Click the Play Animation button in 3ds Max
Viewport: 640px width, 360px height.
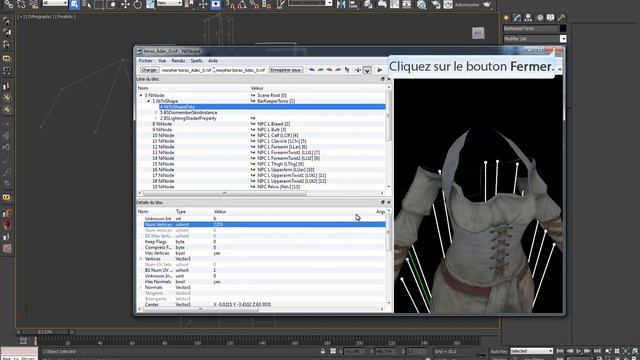578,351
